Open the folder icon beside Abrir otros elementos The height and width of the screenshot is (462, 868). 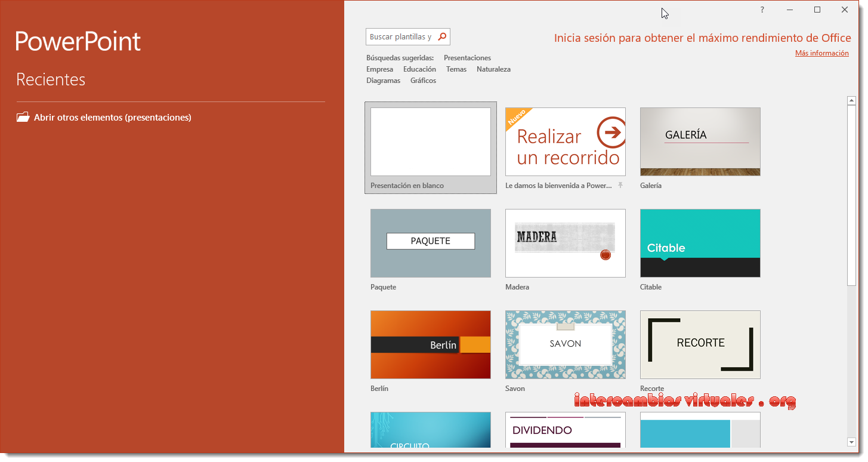[23, 117]
